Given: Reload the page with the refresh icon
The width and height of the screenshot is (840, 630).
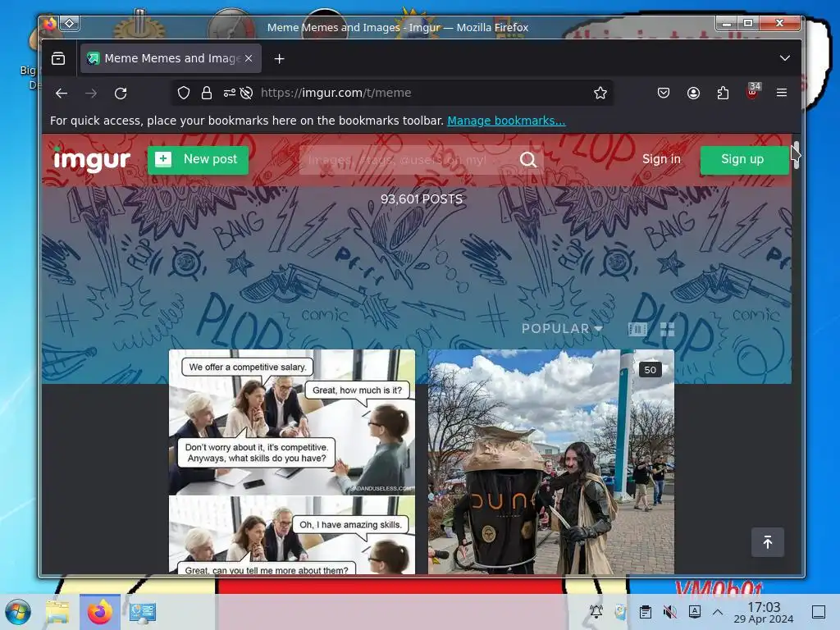Looking at the screenshot, I should click(x=121, y=94).
